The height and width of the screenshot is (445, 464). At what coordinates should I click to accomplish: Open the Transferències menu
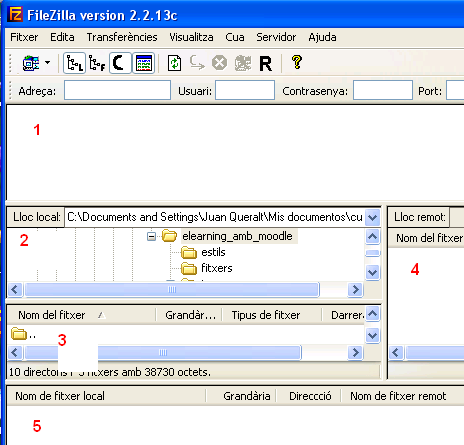point(122,37)
